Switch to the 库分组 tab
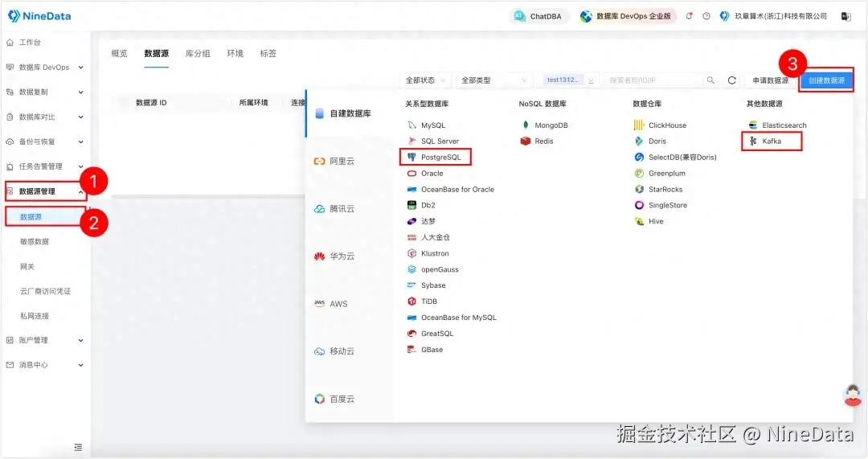Image resolution: width=868 pixels, height=459 pixels. 198,53
